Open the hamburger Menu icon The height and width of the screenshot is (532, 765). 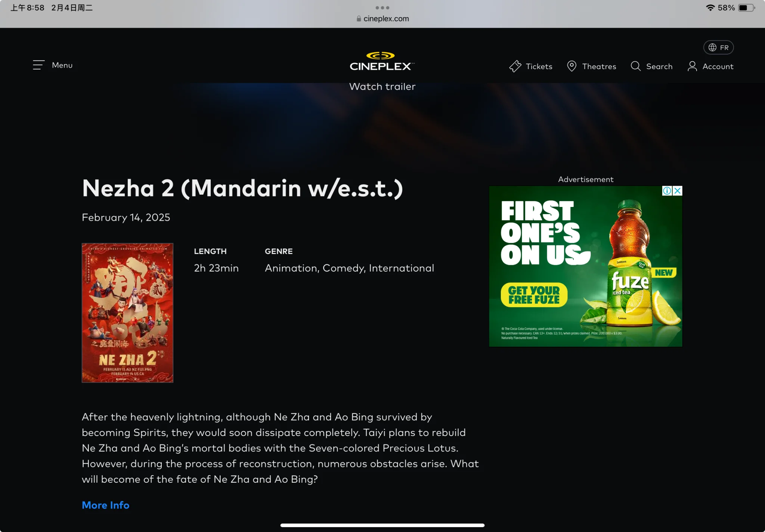click(x=38, y=65)
